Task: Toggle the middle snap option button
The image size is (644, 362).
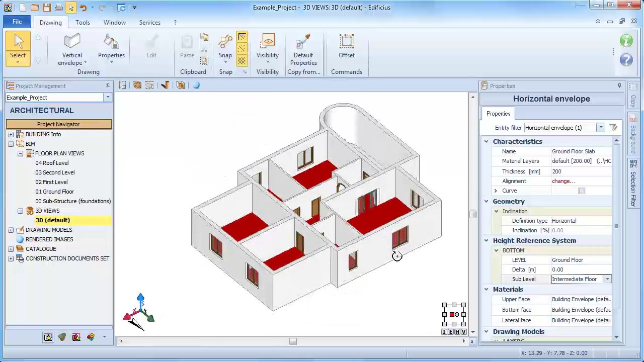Action: (242, 49)
